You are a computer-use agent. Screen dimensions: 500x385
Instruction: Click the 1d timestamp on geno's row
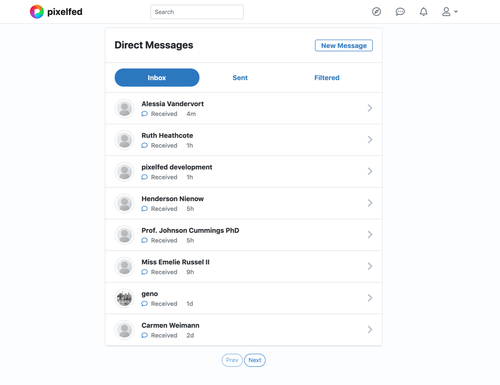click(x=190, y=304)
